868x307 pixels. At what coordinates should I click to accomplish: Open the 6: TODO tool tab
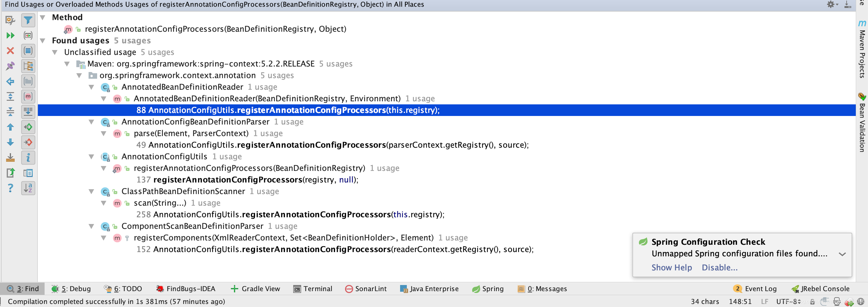[123, 289]
